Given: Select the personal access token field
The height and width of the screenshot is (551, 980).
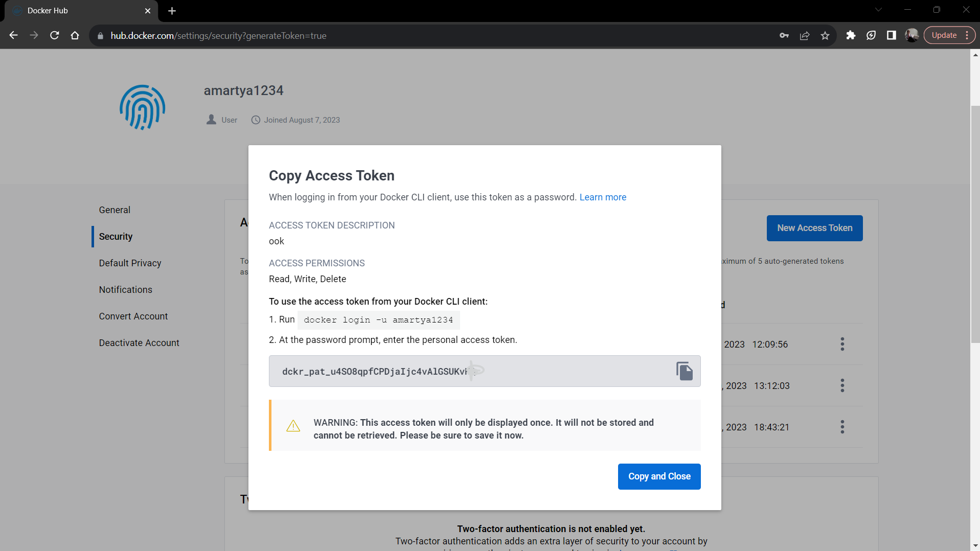Looking at the screenshot, I should tap(484, 371).
